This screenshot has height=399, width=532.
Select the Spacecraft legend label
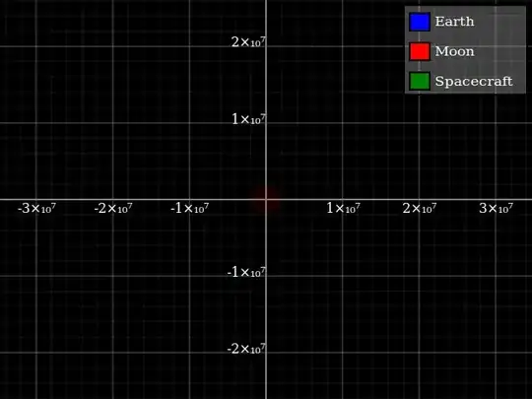click(x=474, y=82)
